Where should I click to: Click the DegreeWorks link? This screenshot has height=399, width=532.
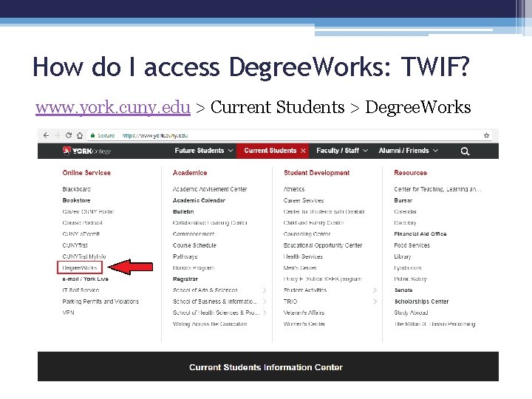pos(80,267)
